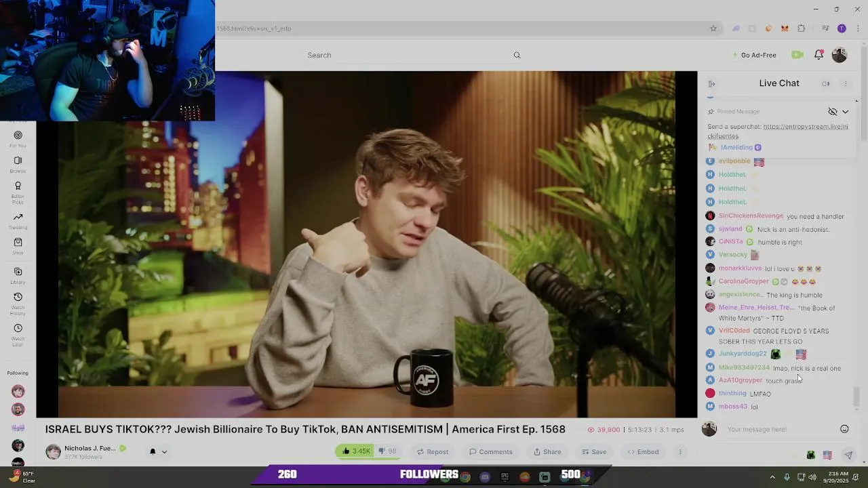Image resolution: width=868 pixels, height=488 pixels.
Task: Click AzA10groyper username in chat
Action: 741,380
